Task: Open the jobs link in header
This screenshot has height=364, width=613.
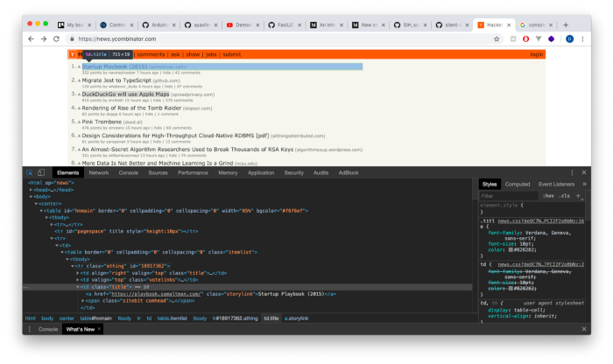Action: pyautogui.click(x=211, y=54)
